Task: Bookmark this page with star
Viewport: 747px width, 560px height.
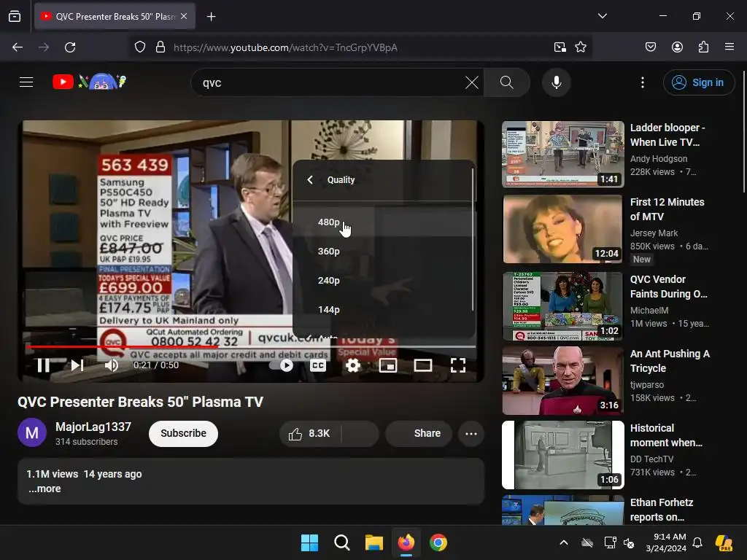Action: pos(580,47)
